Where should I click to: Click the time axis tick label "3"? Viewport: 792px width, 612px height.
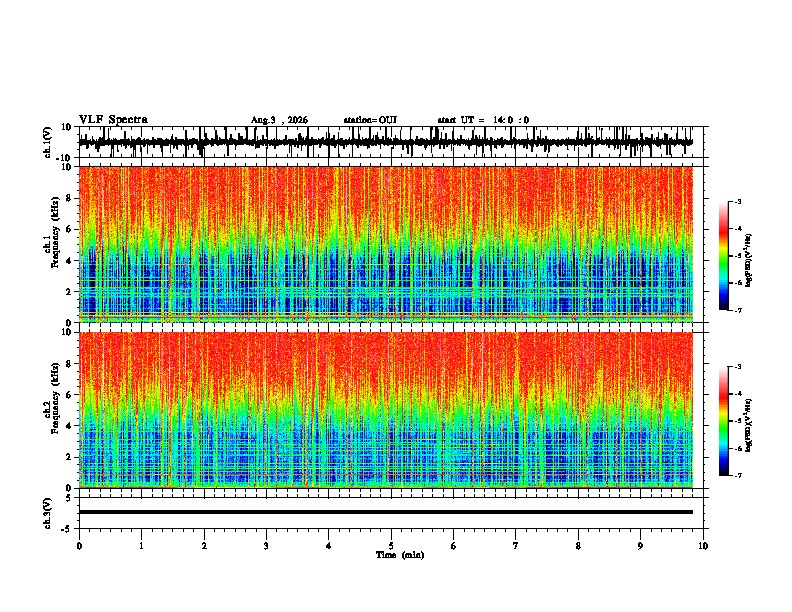266,546
